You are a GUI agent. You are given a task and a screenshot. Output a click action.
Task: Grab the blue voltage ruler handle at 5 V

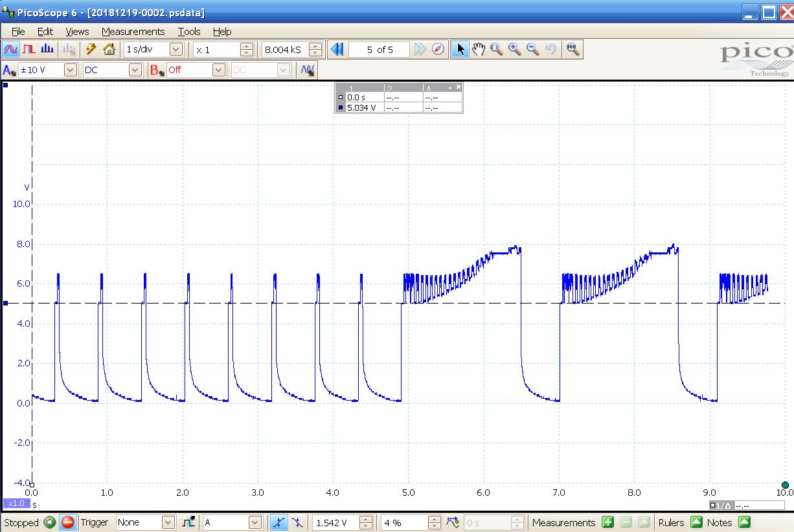point(6,303)
